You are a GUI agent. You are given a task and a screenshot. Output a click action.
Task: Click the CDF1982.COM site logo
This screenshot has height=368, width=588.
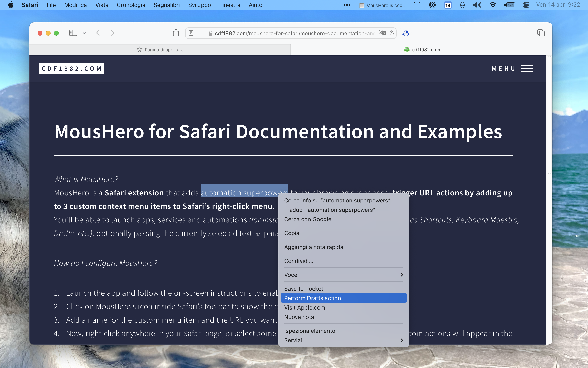(x=72, y=68)
